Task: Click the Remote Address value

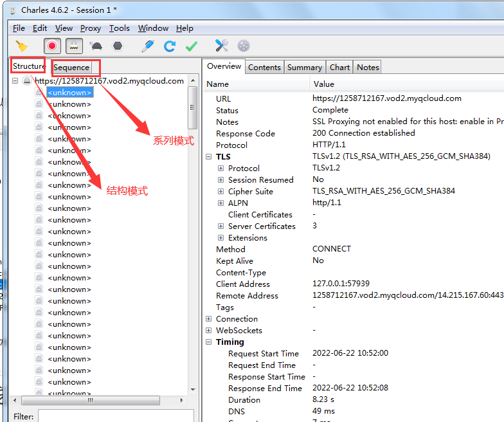Action: pyautogui.click(x=408, y=295)
